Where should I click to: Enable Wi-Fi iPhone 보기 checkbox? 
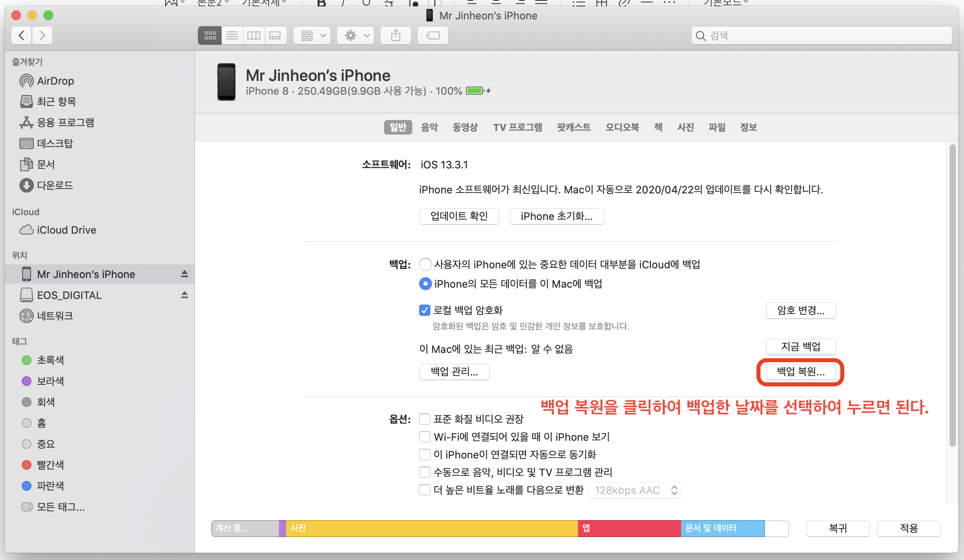point(425,437)
